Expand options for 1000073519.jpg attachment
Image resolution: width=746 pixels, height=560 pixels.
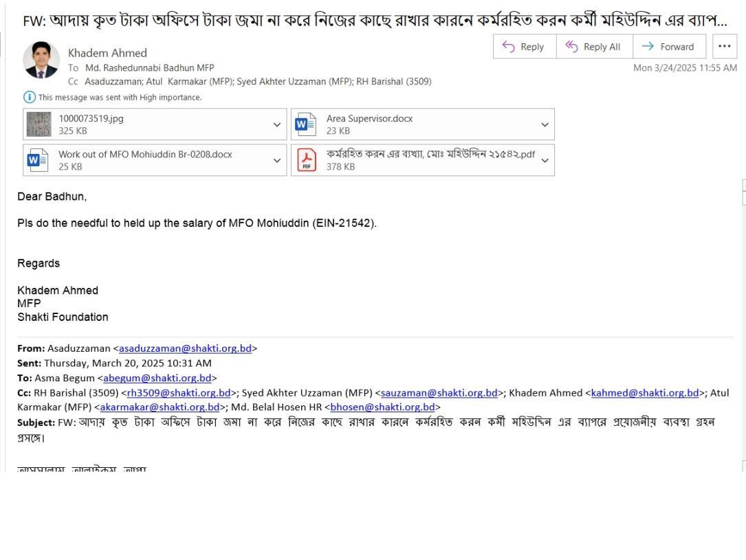point(277,124)
